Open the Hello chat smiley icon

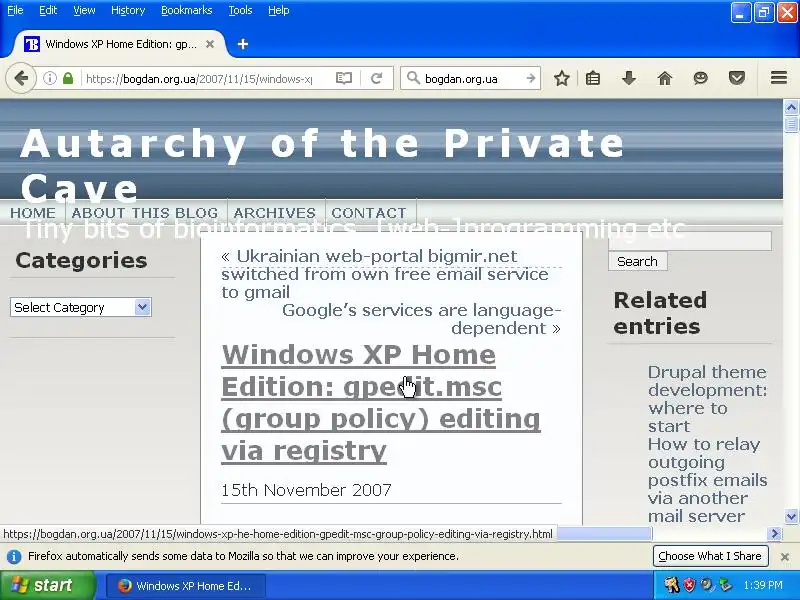[701, 79]
